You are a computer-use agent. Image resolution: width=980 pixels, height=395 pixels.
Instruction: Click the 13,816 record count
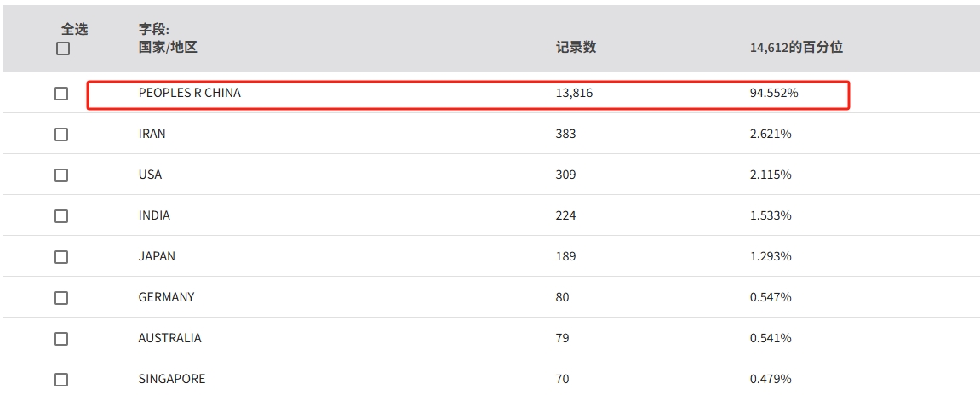tap(574, 93)
